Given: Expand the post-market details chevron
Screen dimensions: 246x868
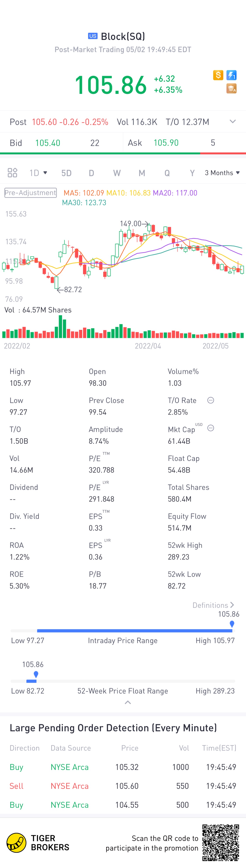Looking at the screenshot, I should pyautogui.click(x=232, y=122).
